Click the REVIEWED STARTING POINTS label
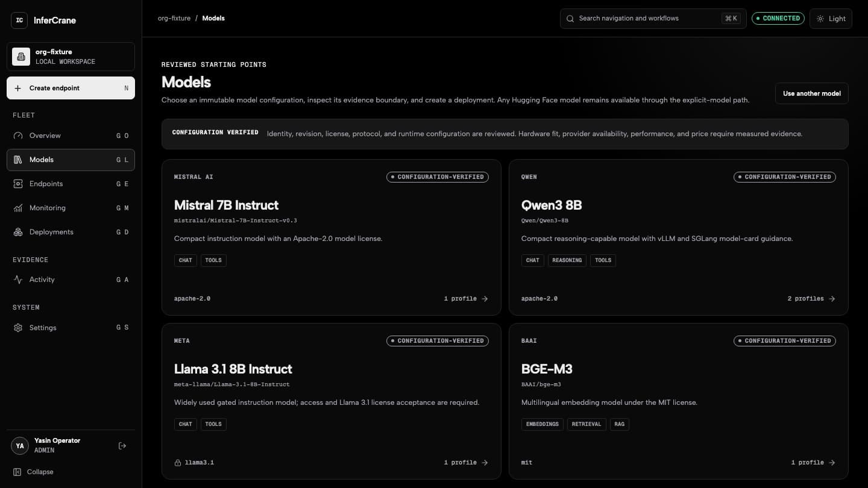 [x=214, y=64]
